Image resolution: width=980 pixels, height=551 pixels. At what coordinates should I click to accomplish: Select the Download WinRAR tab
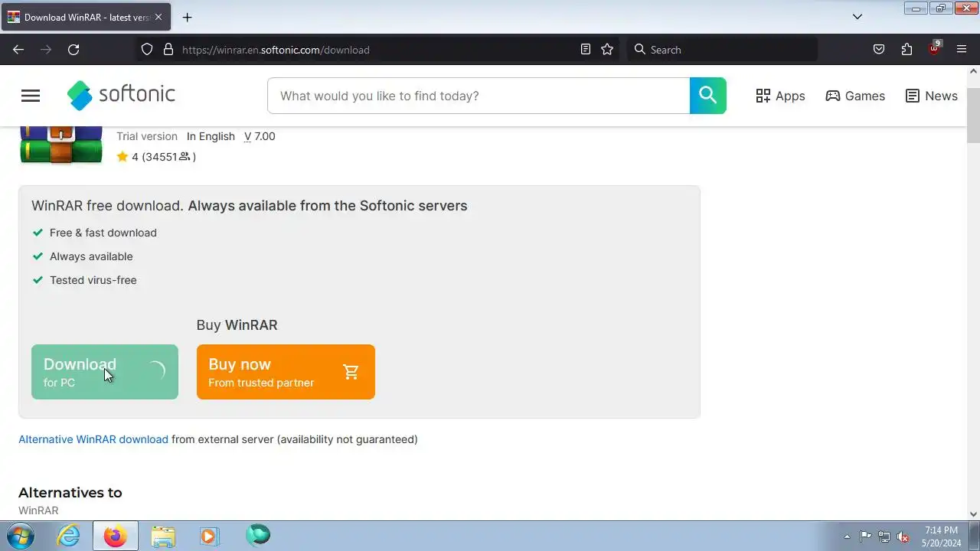(x=86, y=17)
